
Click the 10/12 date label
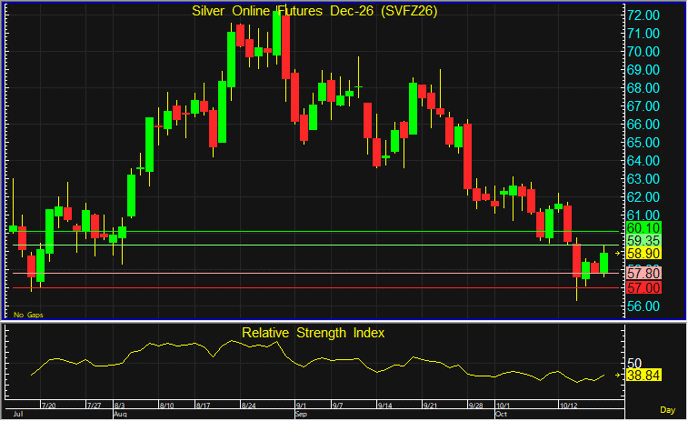[568, 405]
